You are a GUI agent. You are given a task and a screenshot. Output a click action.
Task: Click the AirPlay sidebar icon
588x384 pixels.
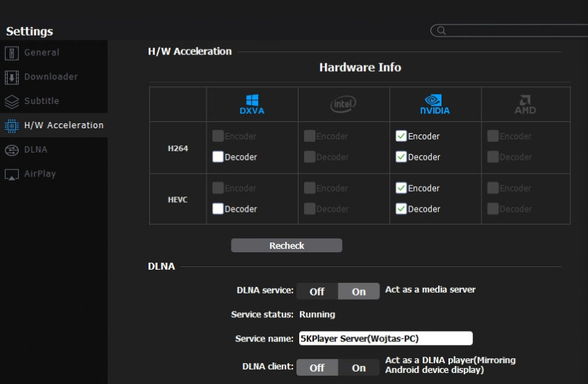tap(11, 174)
